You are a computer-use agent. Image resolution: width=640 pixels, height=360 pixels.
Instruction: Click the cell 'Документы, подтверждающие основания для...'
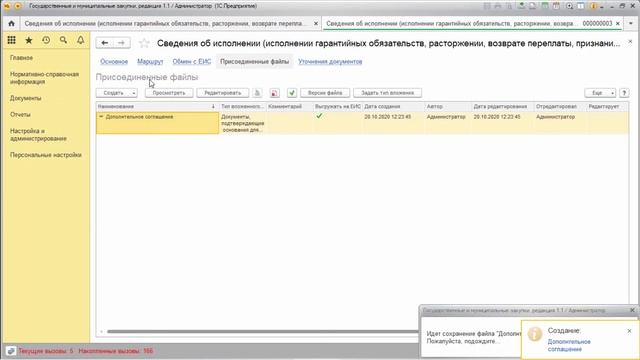243,123
